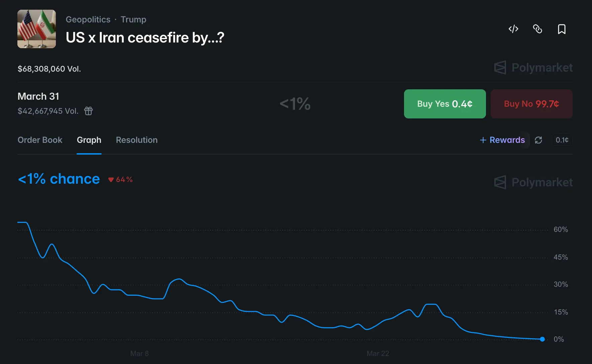
Task: Click the red down-arrow 64% change indicator
Action: [x=120, y=180]
